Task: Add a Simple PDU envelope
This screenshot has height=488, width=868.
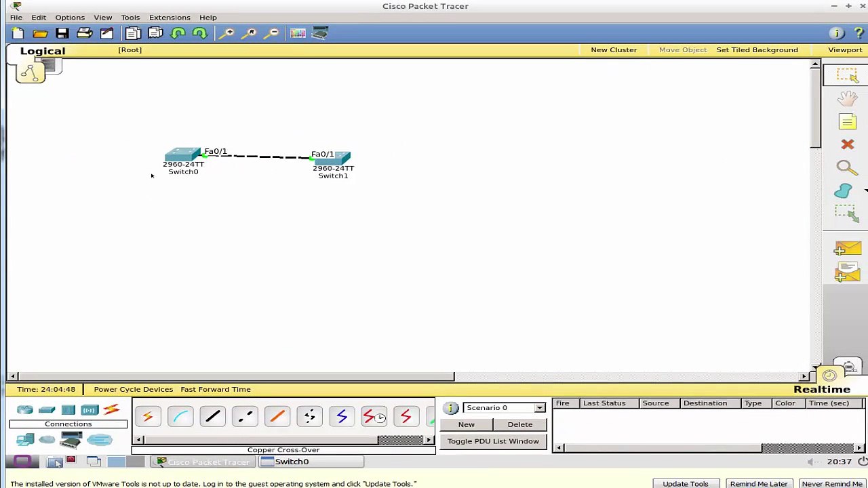Action: click(848, 249)
